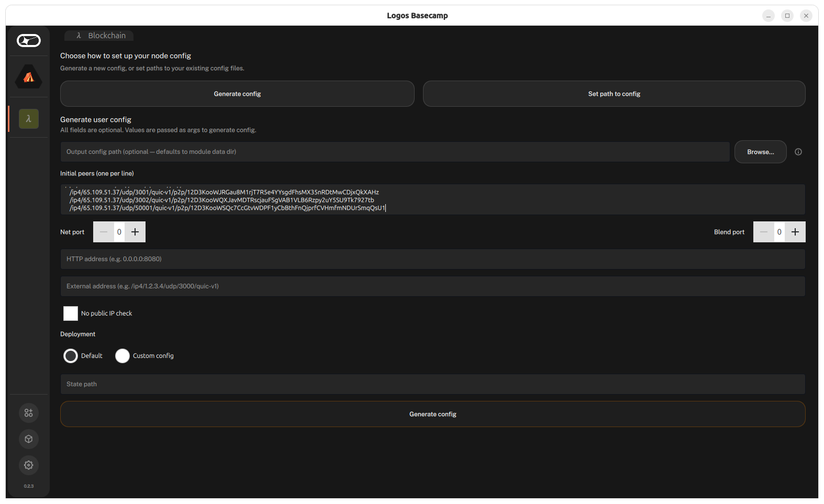This screenshot has width=824, height=504.
Task: Select the top Generate config option
Action: click(237, 94)
